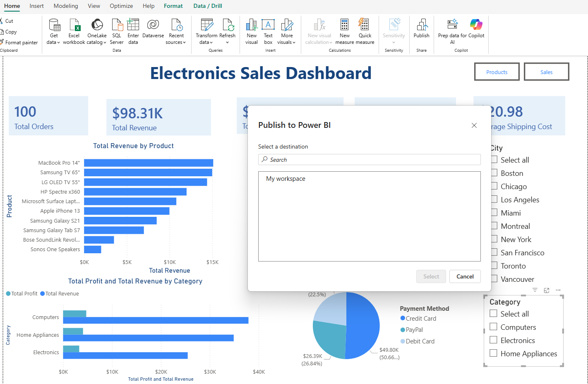The image size is (588, 384).
Task: Tick the Toronto city checkbox
Action: (x=494, y=266)
